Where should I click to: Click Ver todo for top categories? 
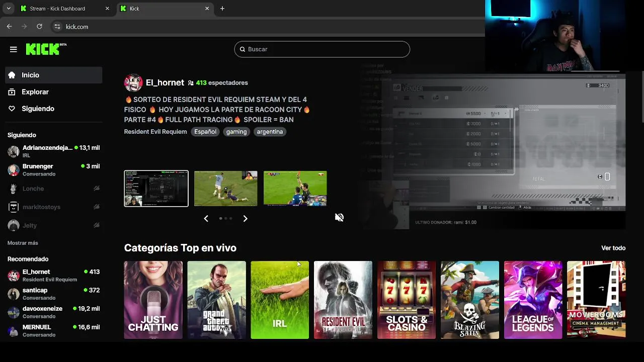click(x=613, y=248)
